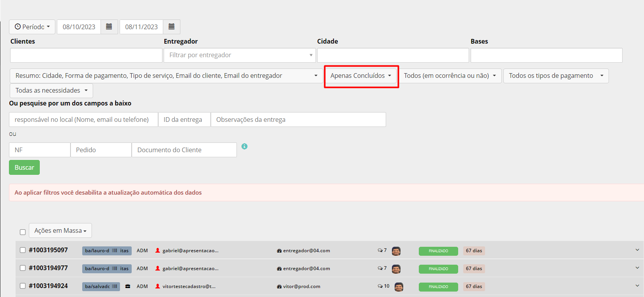Open the Todas as necessidades dropdown
Viewport: 644px width, 297px height.
[51, 91]
